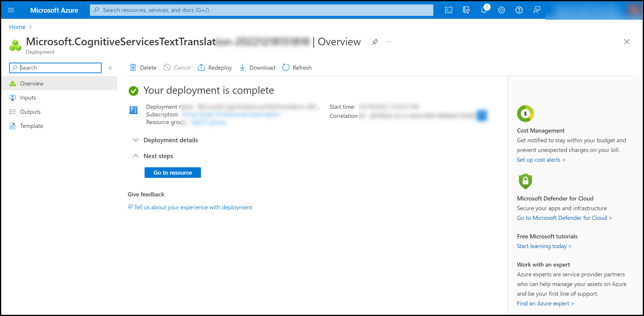
Task: Open the Help question mark
Action: click(519, 10)
